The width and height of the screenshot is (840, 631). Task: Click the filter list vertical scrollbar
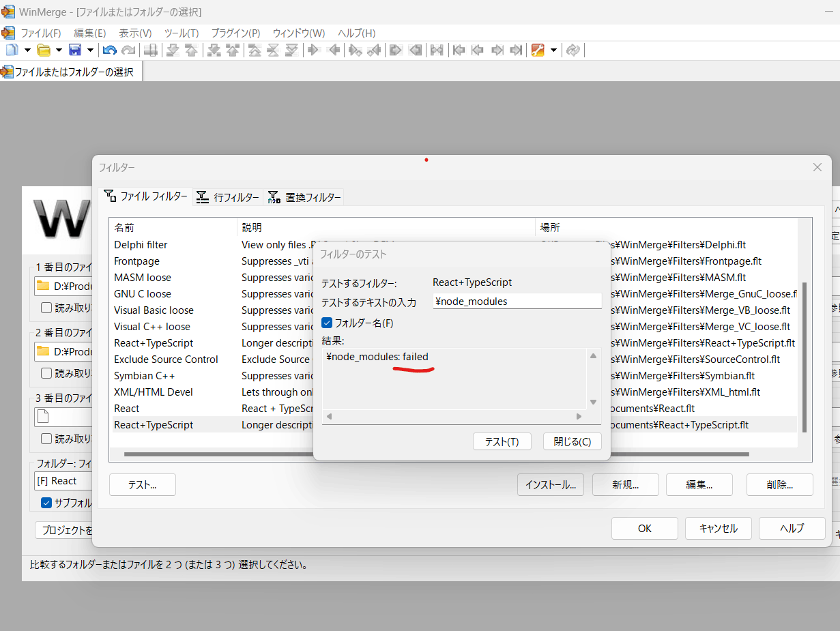[805, 357]
